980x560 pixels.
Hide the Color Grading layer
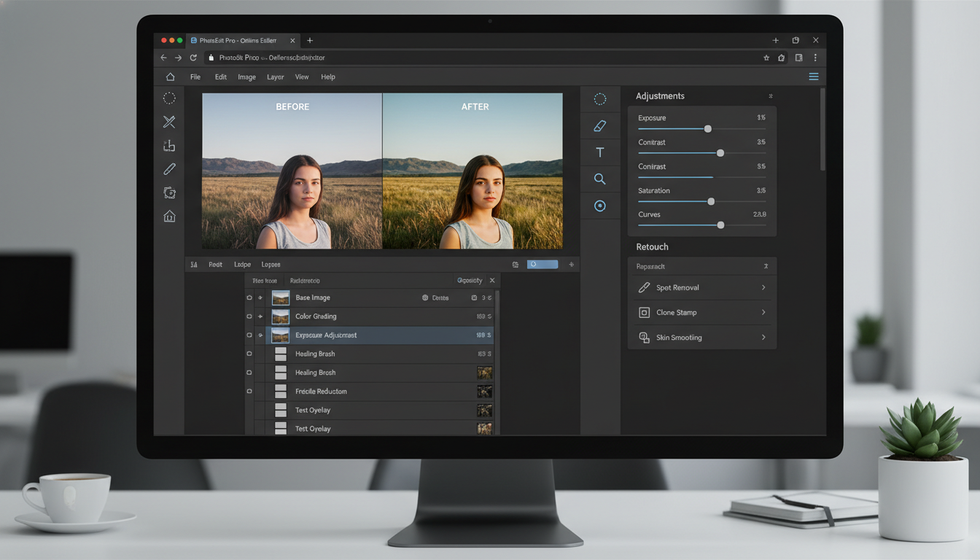[249, 316]
